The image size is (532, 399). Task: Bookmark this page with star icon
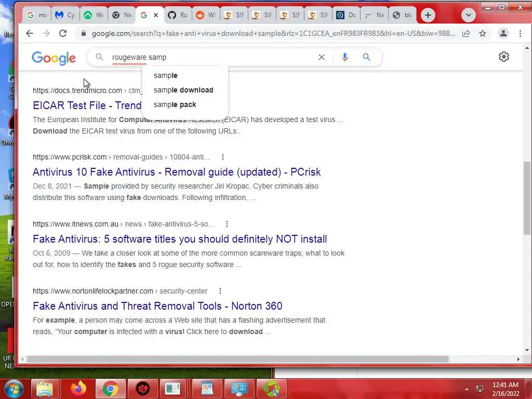point(483,33)
